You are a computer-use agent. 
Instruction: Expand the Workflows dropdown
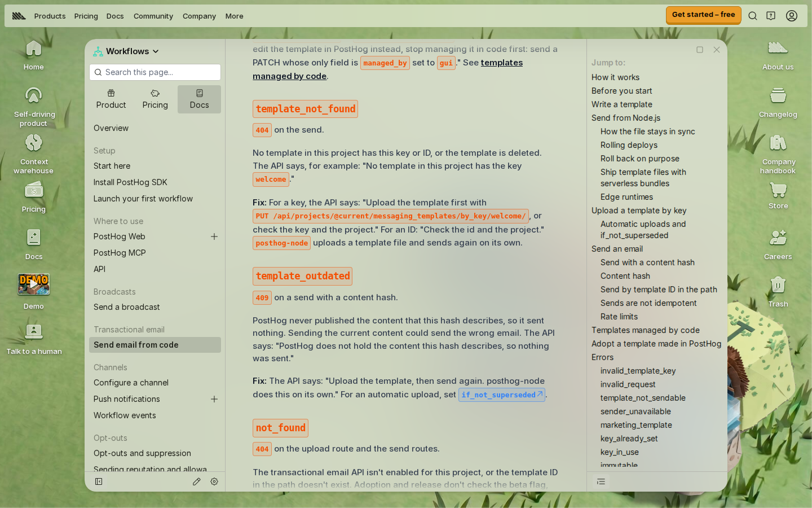(x=126, y=51)
